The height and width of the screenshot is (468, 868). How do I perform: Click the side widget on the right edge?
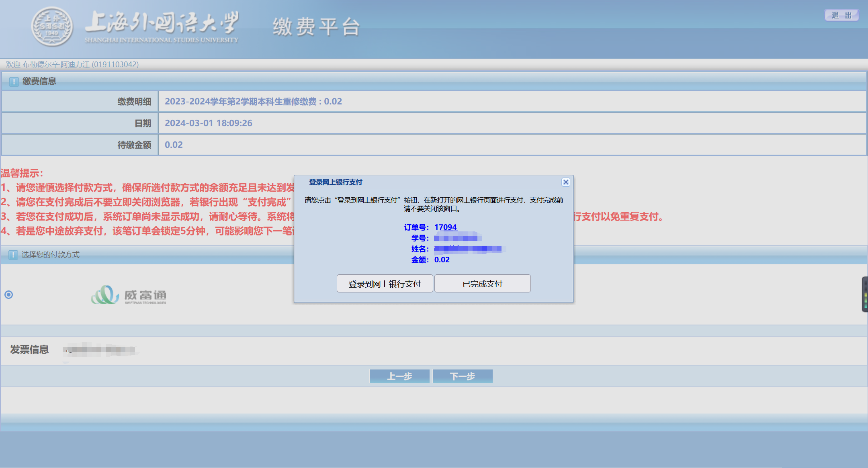pos(865,294)
